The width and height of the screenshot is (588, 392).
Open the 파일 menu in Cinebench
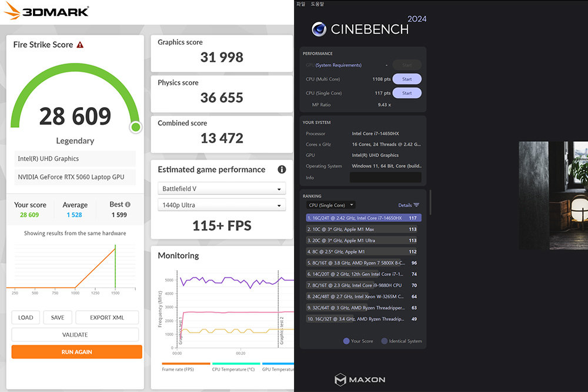click(300, 4)
